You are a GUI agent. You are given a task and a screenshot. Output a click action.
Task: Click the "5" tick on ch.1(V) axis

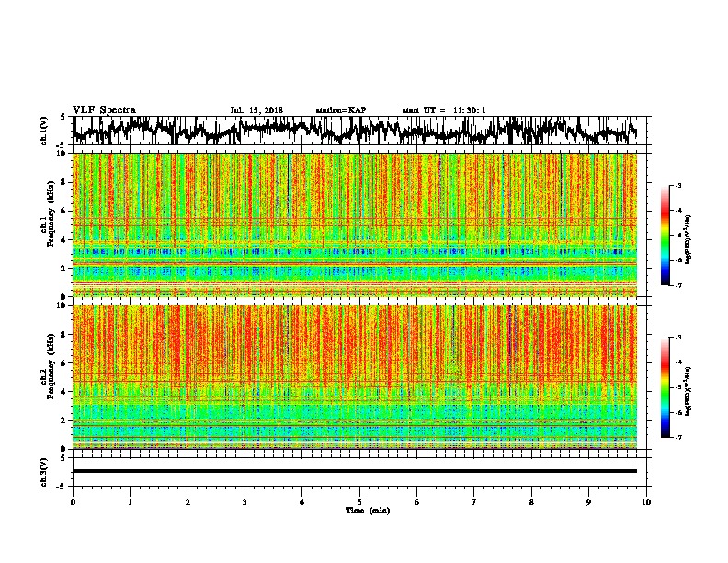click(x=63, y=117)
